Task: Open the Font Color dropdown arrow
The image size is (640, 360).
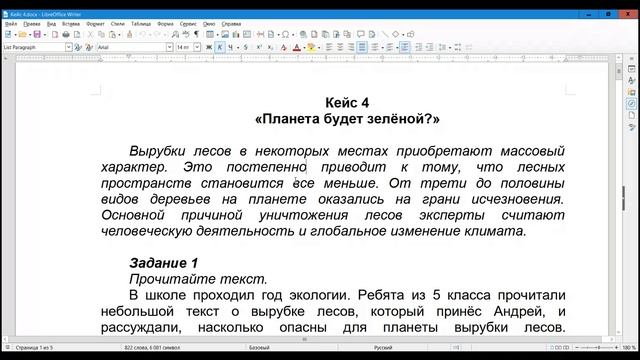Action: (x=304, y=48)
